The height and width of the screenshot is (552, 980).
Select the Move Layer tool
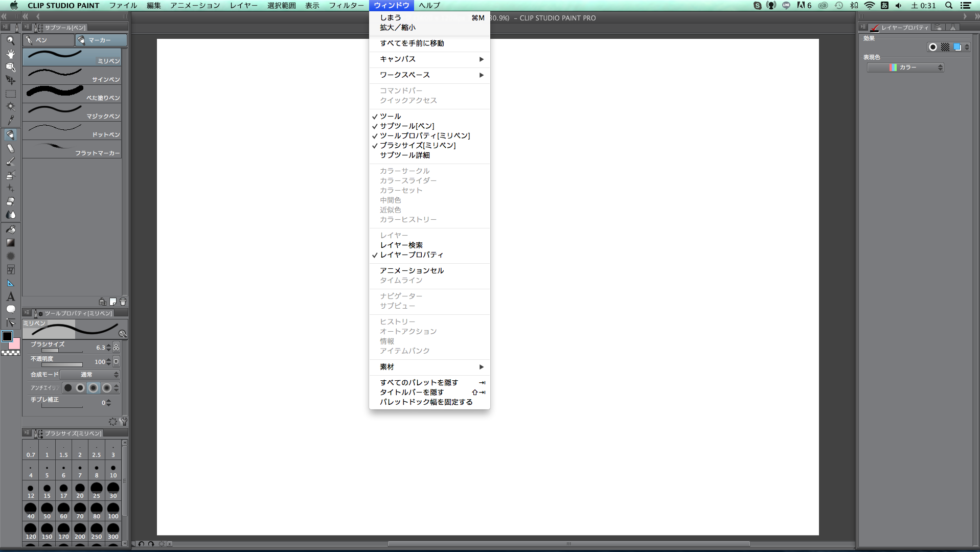tap(10, 80)
